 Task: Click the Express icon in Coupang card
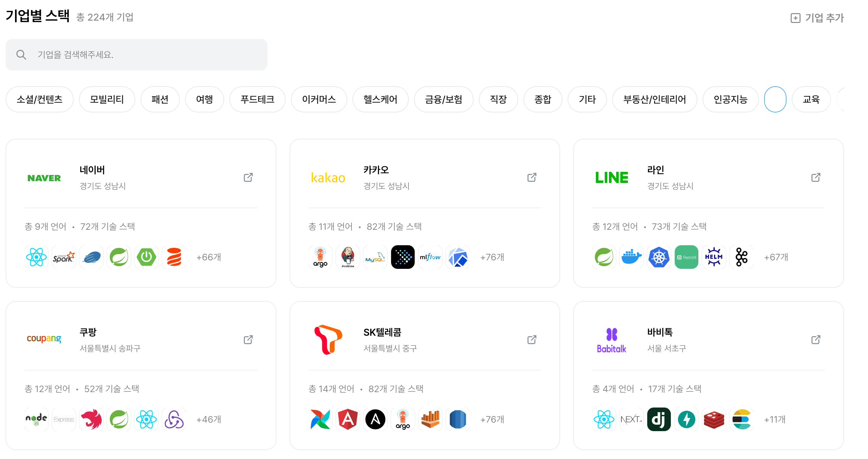pos(64,419)
